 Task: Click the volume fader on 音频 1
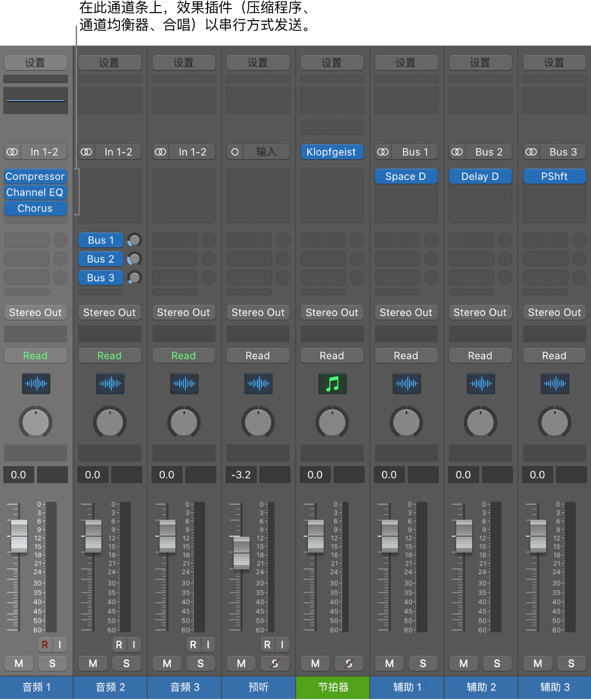point(19,536)
